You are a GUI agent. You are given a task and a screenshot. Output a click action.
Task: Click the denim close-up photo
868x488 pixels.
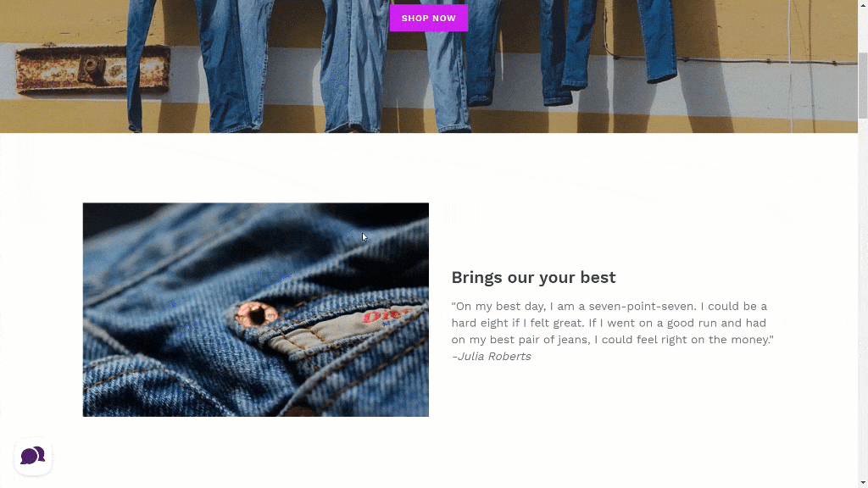coord(256,309)
